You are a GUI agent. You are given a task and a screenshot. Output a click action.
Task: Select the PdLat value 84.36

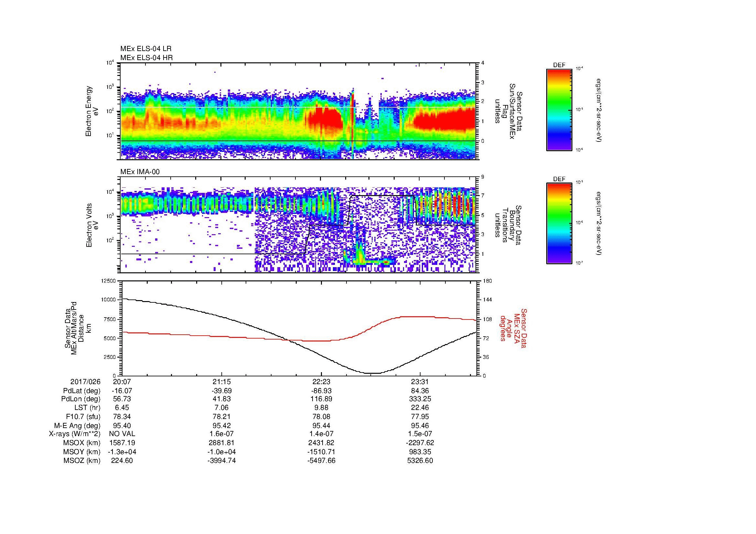[x=420, y=391]
